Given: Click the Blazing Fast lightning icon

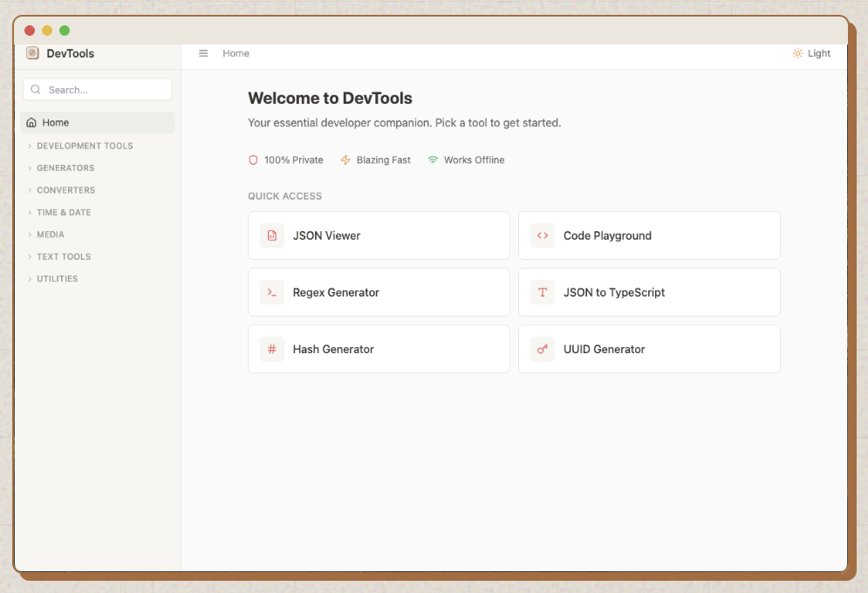Looking at the screenshot, I should click(345, 160).
